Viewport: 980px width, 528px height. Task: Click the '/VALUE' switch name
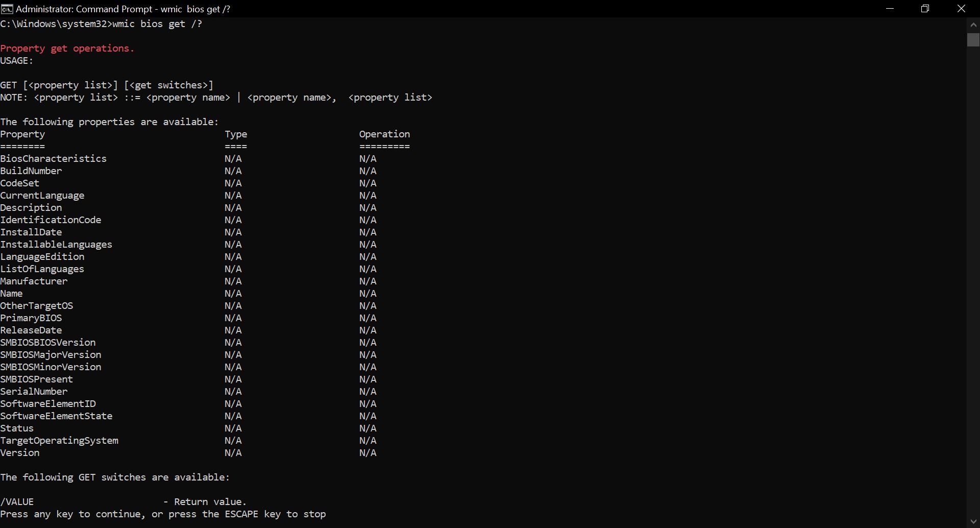[17, 502]
